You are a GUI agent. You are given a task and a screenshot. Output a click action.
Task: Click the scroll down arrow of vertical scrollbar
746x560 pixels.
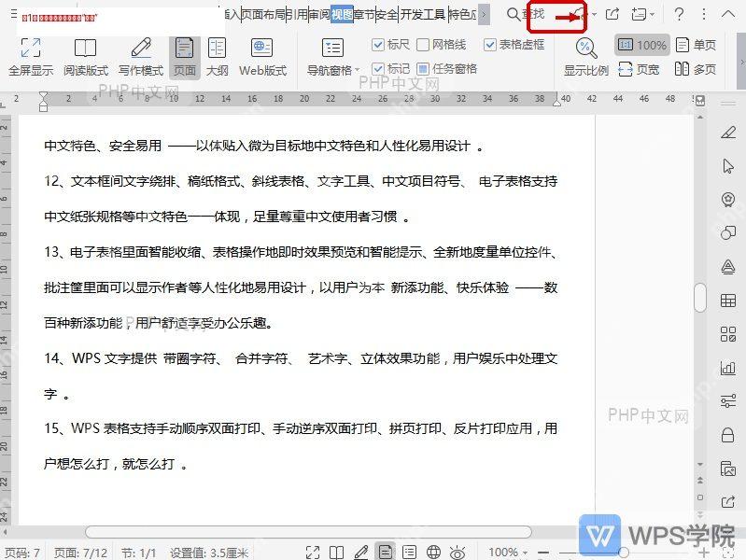[x=700, y=465]
